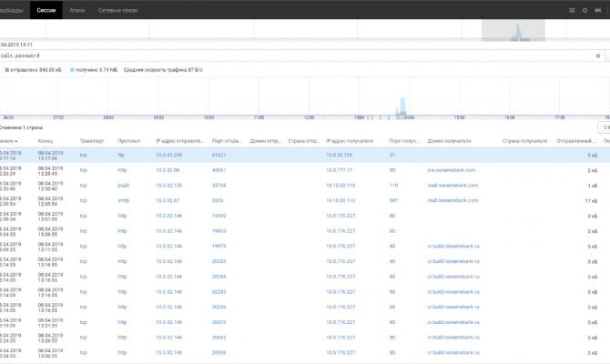Image resolution: width=610 pixels, height=364 pixels.
Task: Click the ftp protocol link
Action: pyautogui.click(x=120, y=155)
